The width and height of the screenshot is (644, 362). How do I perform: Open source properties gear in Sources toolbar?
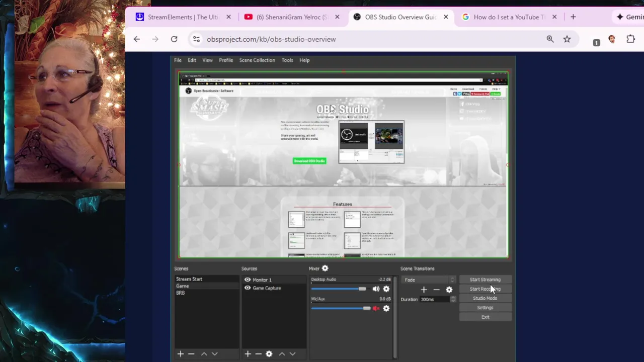[269, 354]
